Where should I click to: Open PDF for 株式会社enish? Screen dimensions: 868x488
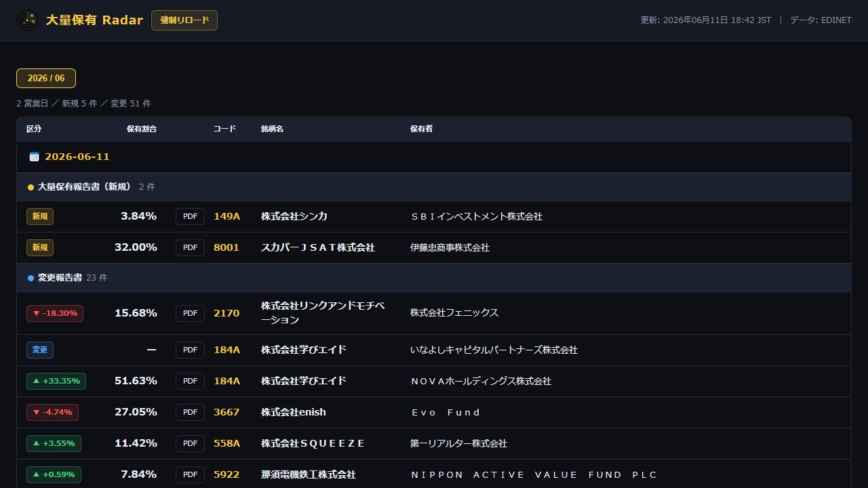click(x=190, y=412)
